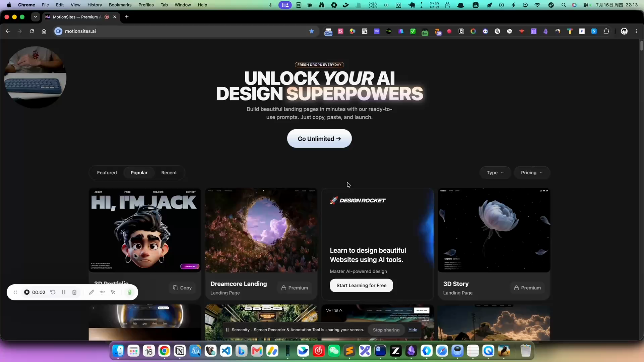The width and height of the screenshot is (644, 362).
Task: Delete the recording with trash icon
Action: tap(74, 292)
